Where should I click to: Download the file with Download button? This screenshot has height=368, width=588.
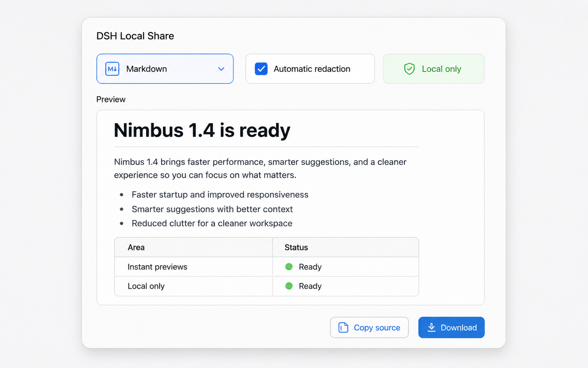451,328
